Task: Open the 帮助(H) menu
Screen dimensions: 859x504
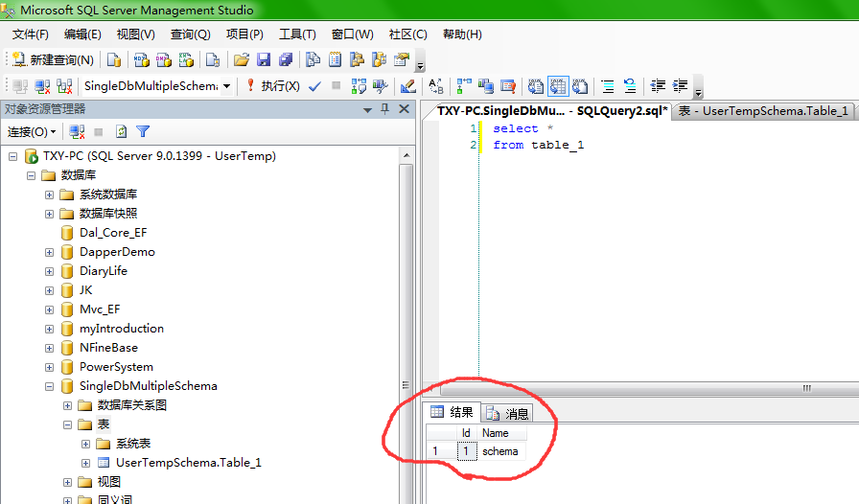Action: [462, 34]
